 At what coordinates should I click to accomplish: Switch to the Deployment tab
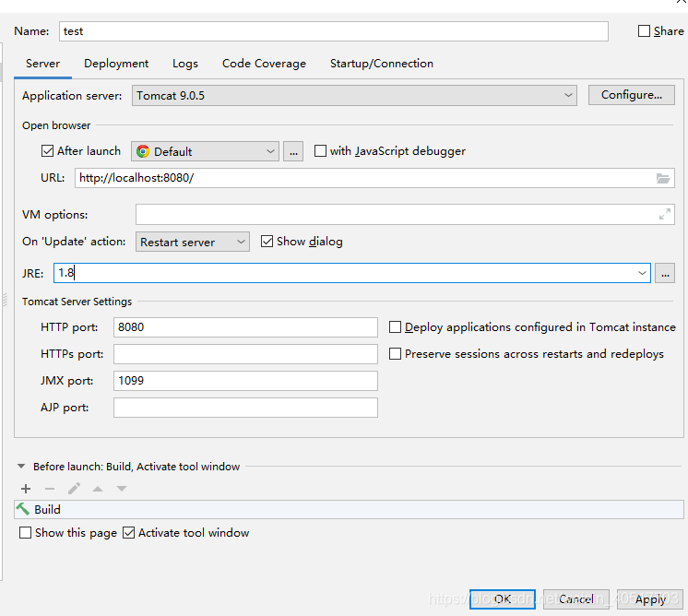click(116, 64)
